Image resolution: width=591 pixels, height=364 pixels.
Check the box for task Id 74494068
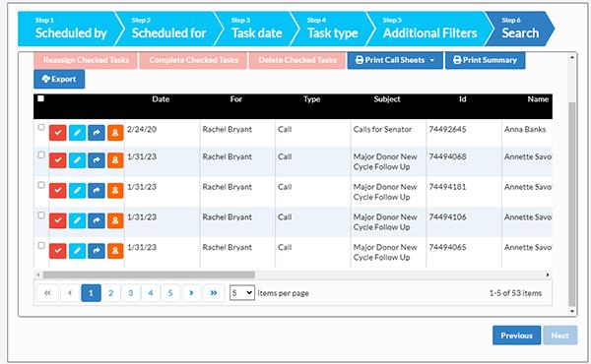[x=41, y=154]
